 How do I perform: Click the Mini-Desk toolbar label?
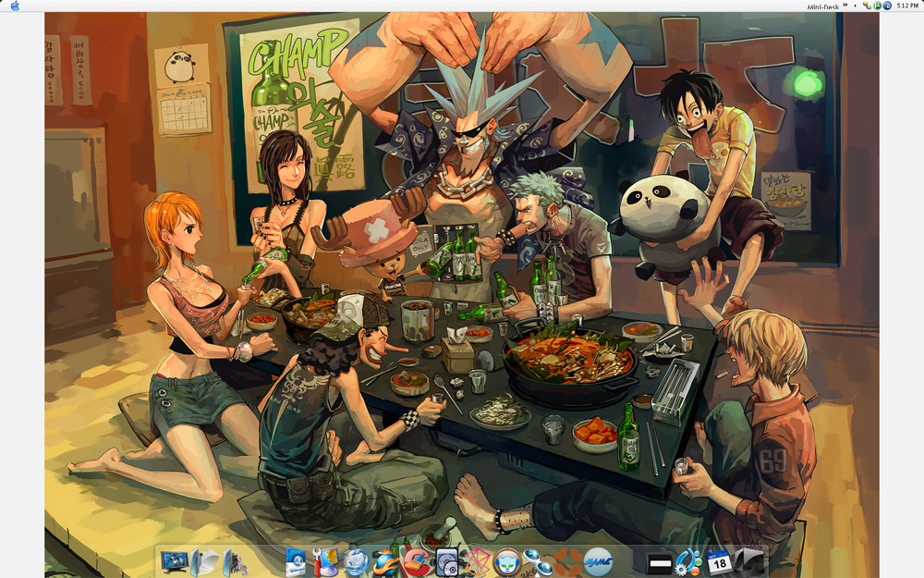click(822, 6)
